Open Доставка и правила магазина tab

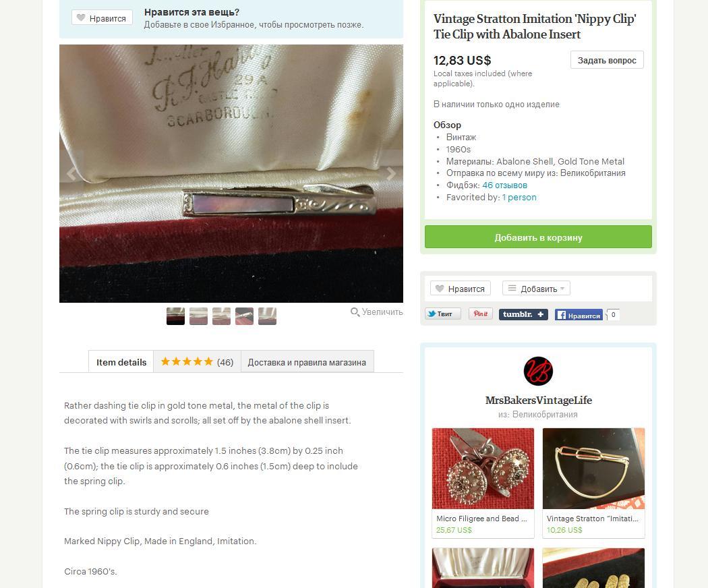(307, 361)
